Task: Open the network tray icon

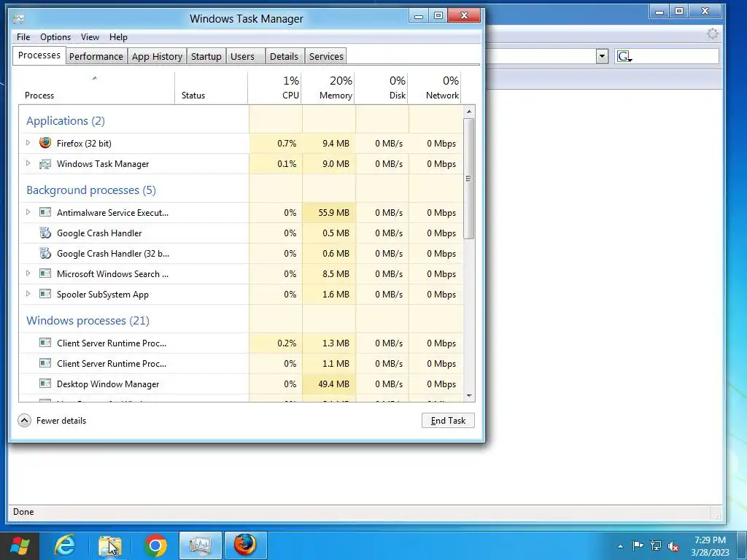Action: (x=656, y=546)
